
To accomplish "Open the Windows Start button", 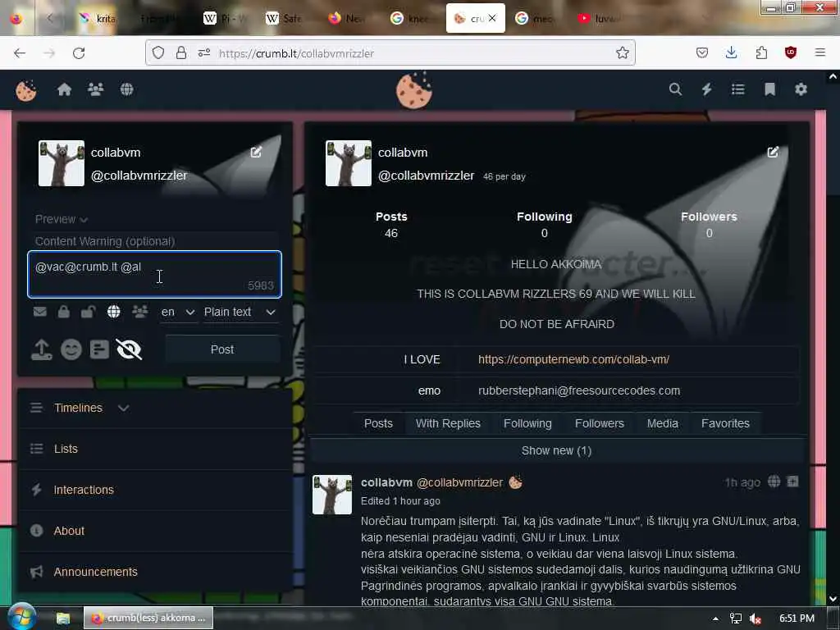I will coord(21,617).
